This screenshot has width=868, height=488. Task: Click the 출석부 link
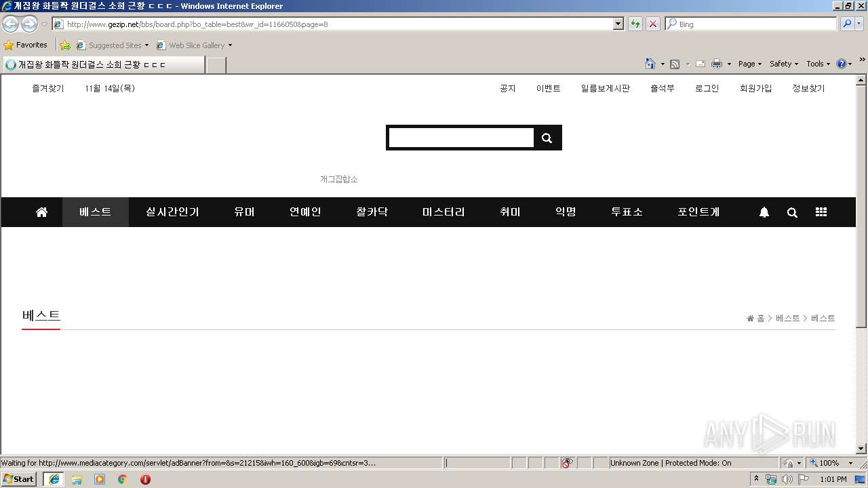[662, 88]
